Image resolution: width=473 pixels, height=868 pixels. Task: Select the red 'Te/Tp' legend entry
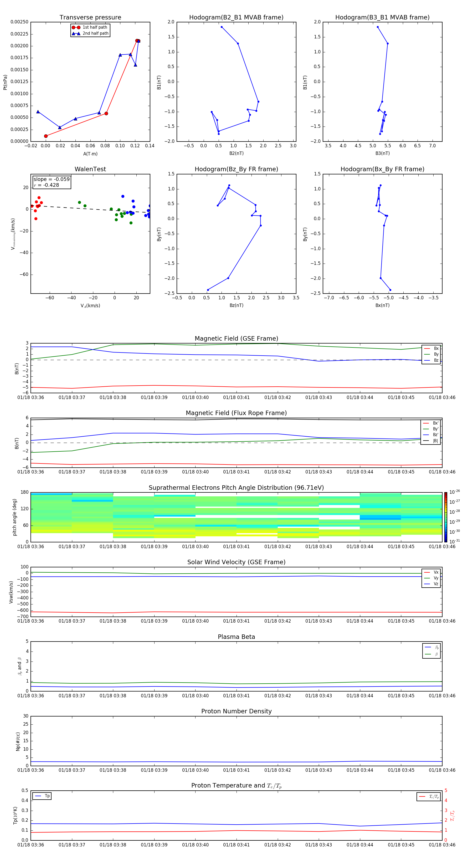429,796
